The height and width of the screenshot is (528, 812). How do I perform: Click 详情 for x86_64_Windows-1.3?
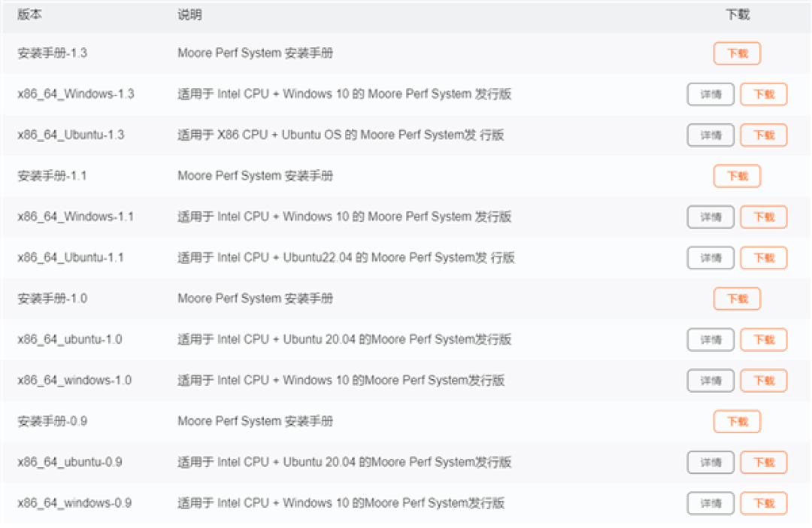click(x=710, y=94)
